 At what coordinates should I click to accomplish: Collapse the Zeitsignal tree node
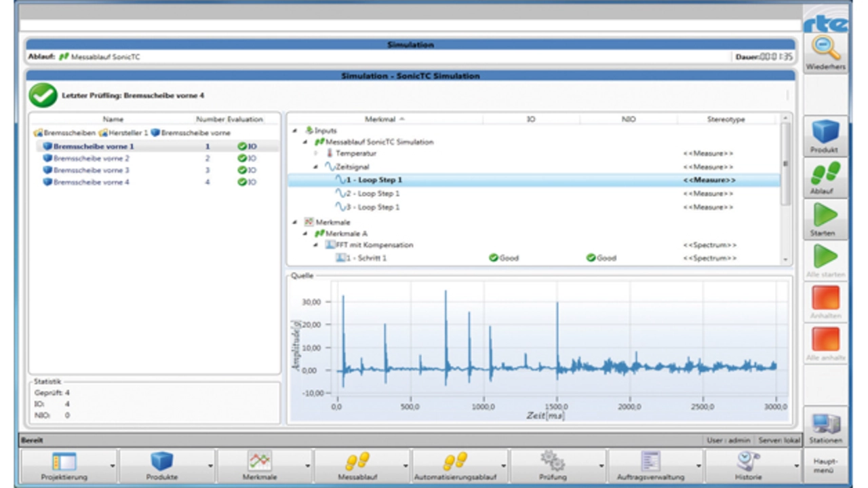click(x=316, y=167)
